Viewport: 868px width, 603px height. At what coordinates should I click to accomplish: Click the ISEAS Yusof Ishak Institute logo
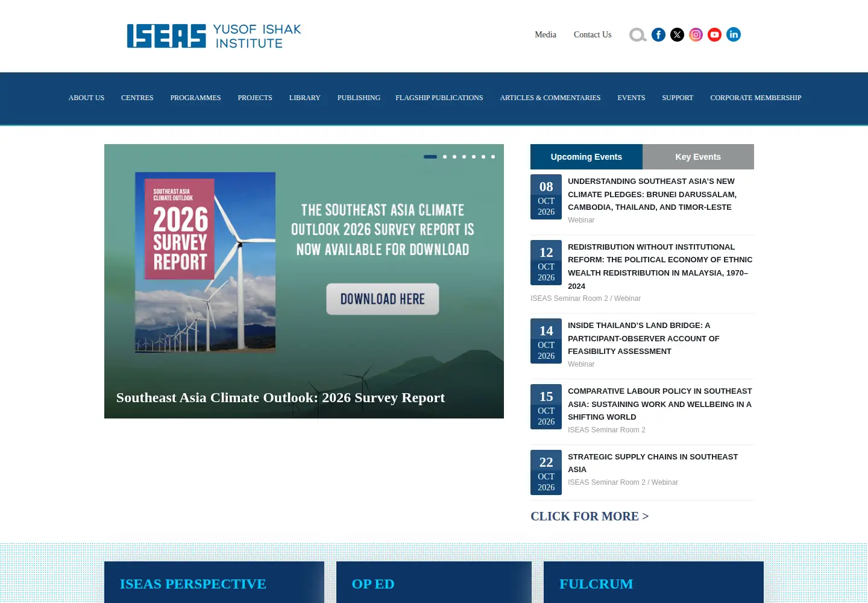[x=214, y=36]
